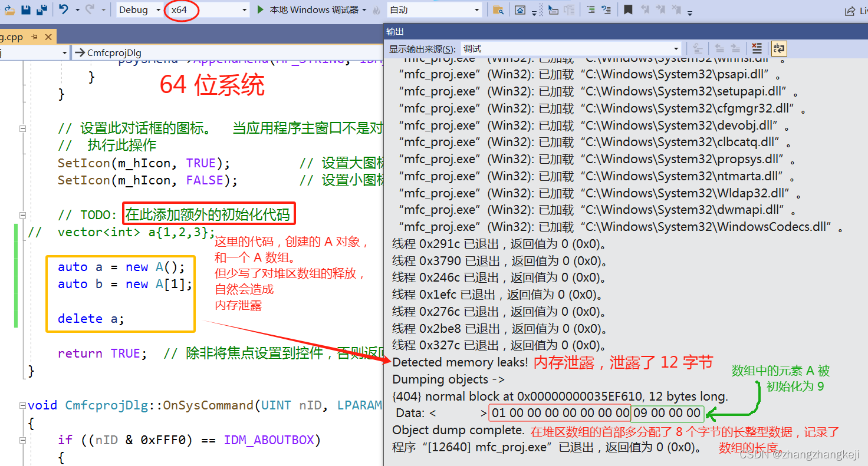
Task: Collapse the TODO comment region
Action: point(23,215)
